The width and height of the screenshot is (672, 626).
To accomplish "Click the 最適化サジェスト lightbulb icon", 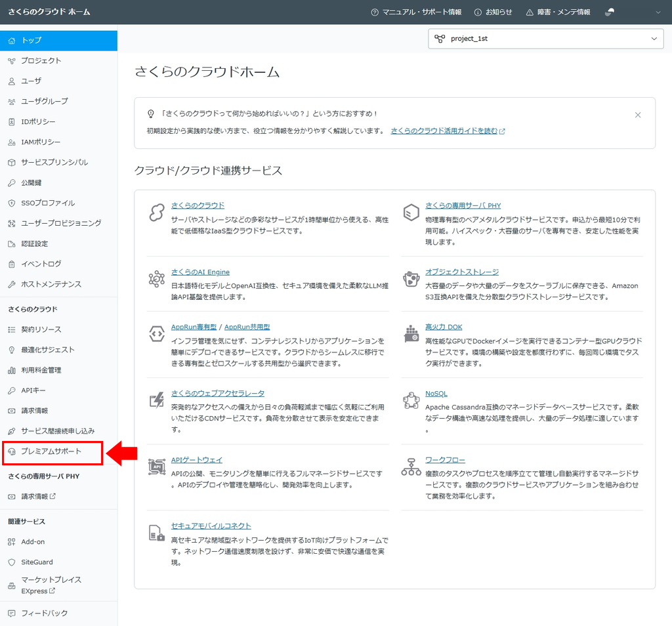I will point(12,350).
